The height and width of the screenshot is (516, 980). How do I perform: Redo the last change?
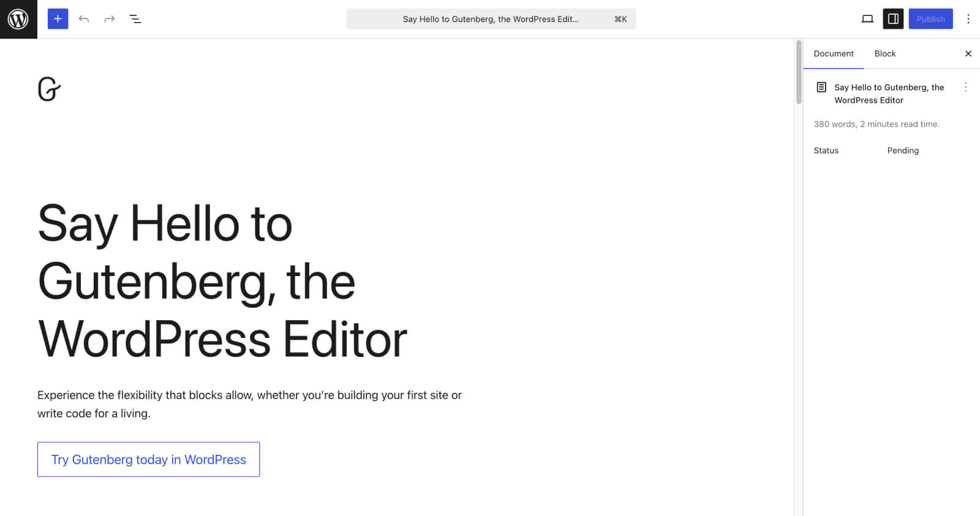pyautogui.click(x=109, y=18)
